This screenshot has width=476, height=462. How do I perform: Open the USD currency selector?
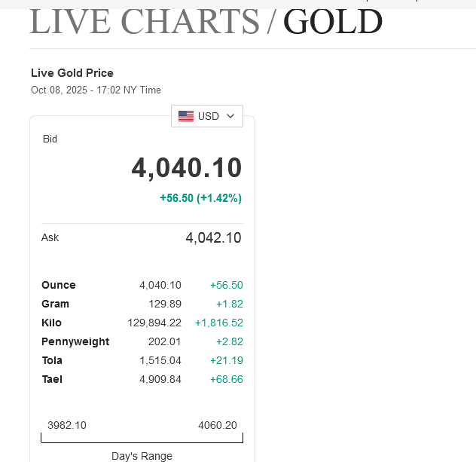pos(207,116)
